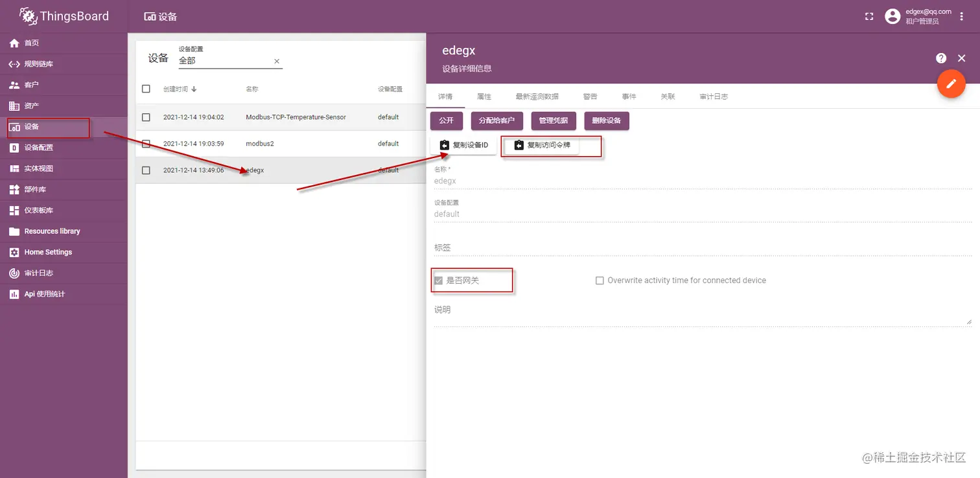
Task: Click the devices icon in page header
Action: pyautogui.click(x=150, y=17)
